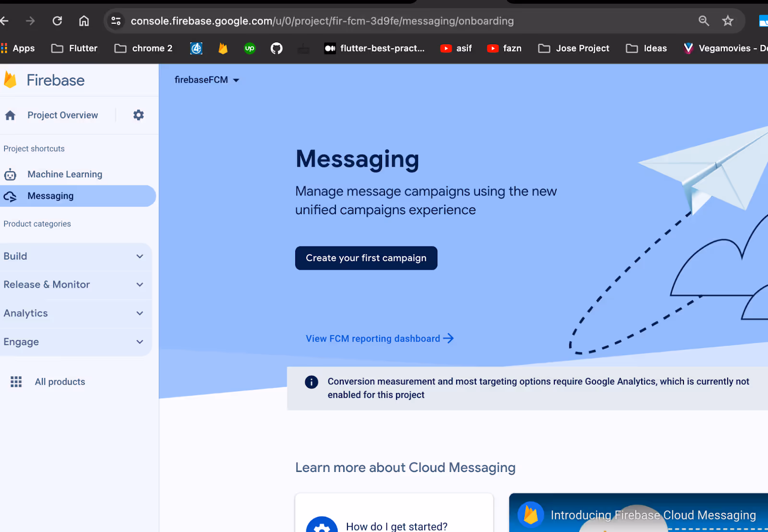
Task: Click the browser forward arrow
Action: tap(30, 21)
